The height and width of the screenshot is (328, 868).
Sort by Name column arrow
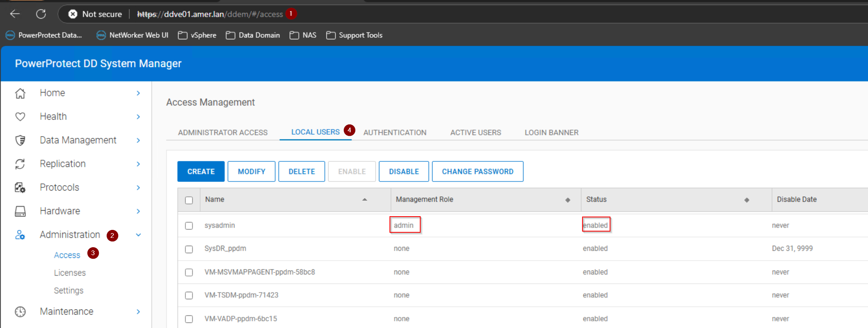(x=365, y=200)
